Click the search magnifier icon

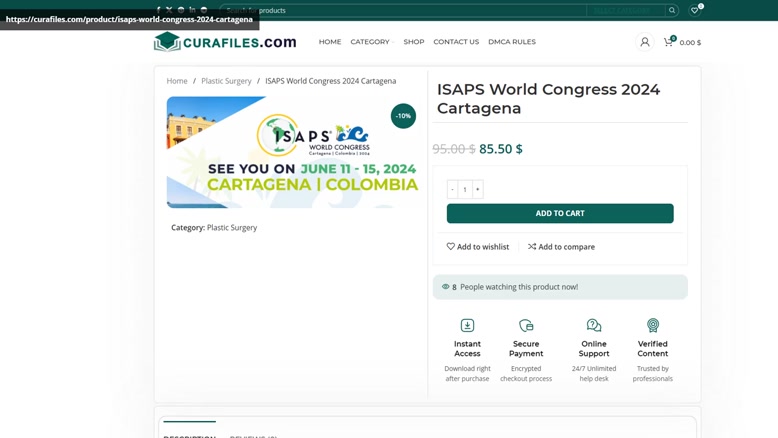[672, 10]
